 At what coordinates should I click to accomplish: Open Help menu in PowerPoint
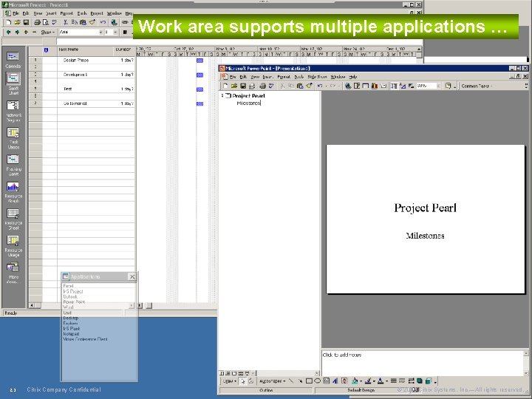(353, 77)
